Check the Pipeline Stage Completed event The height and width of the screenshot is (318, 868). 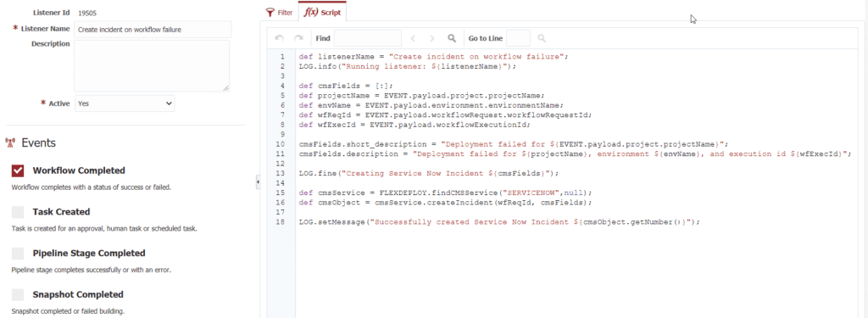coord(18,254)
